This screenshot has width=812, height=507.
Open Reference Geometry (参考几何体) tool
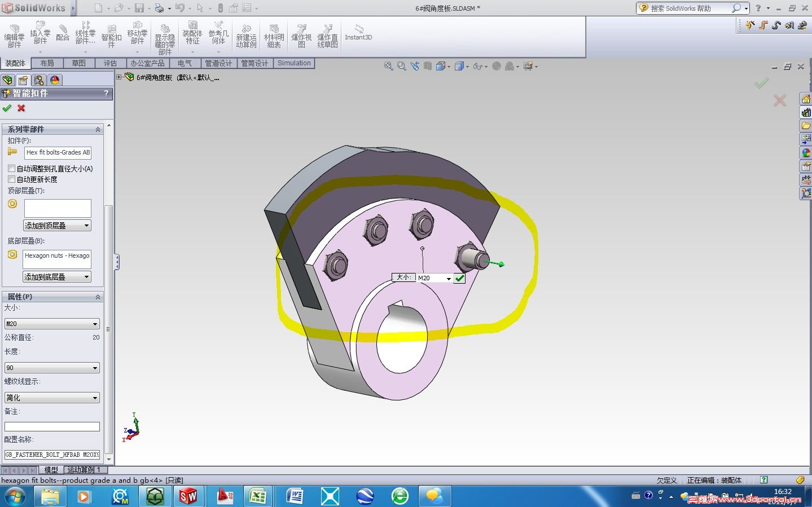[218, 33]
